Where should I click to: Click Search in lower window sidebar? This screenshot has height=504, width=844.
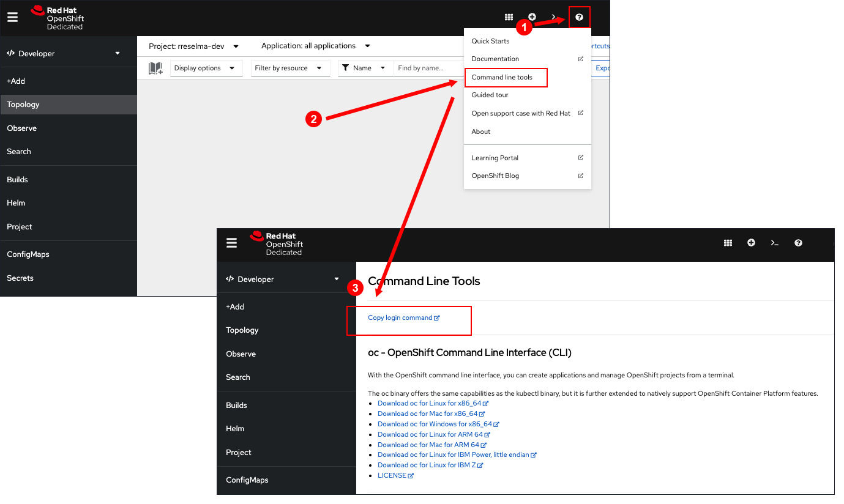288,377
